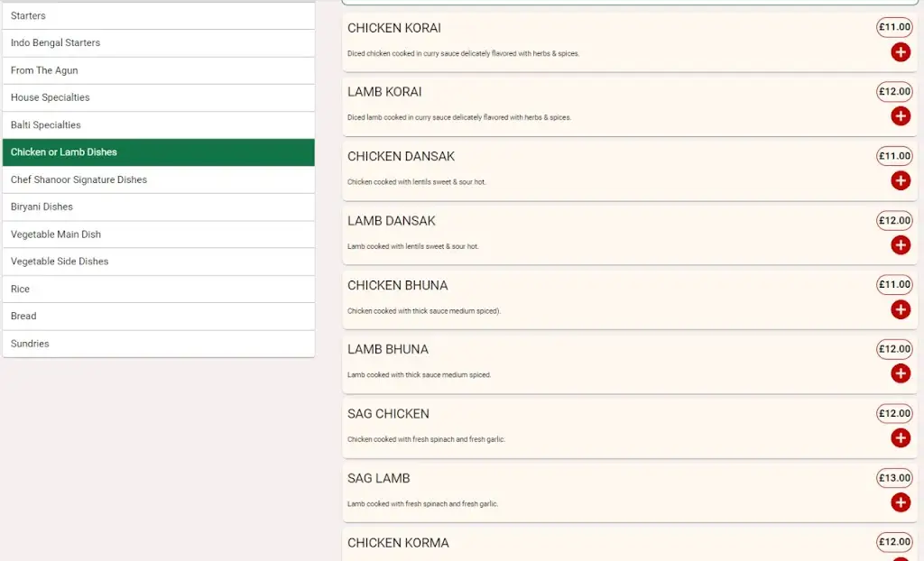Select Chef Shanoor Signature Dishes

coord(158,179)
